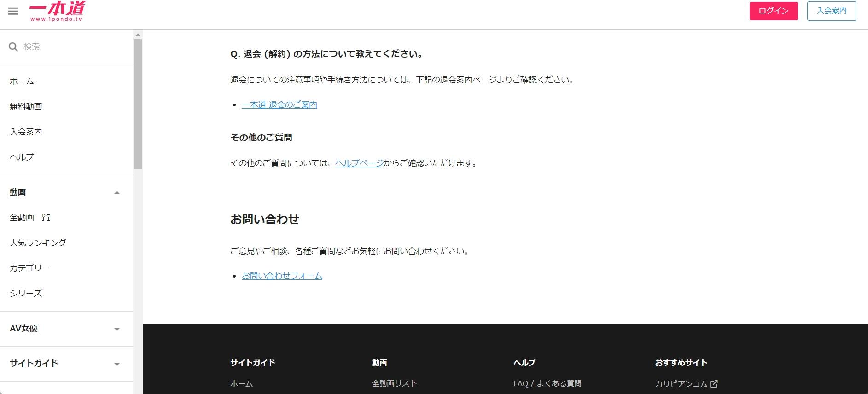Select カテゴリー in the sidebar

(29, 268)
